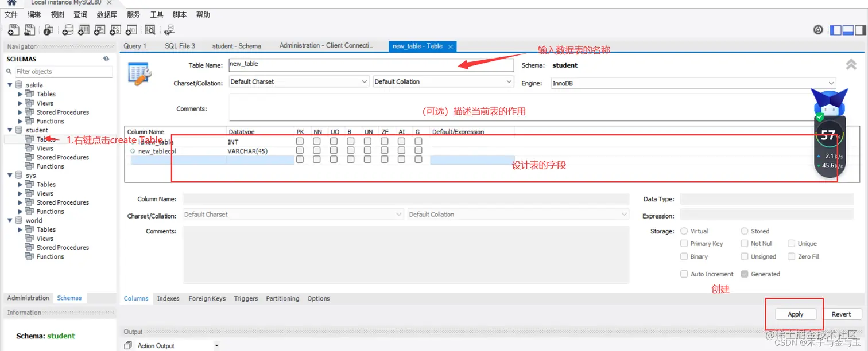868x351 pixels.
Task: Select the Virtual storage radio button
Action: click(684, 231)
